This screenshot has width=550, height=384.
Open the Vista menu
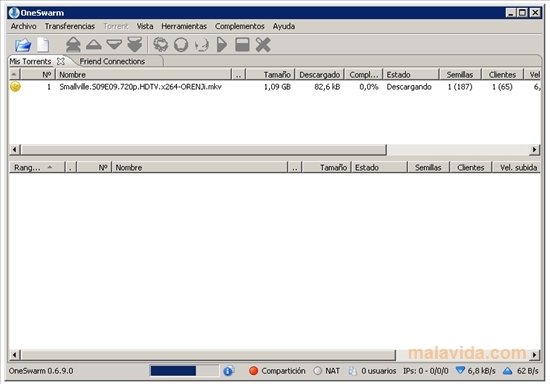coord(145,26)
